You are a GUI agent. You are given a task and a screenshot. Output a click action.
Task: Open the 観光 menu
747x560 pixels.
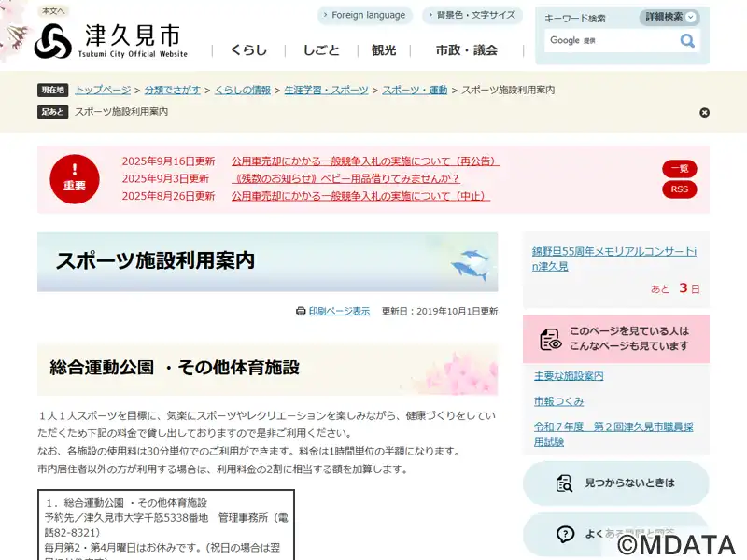(384, 50)
